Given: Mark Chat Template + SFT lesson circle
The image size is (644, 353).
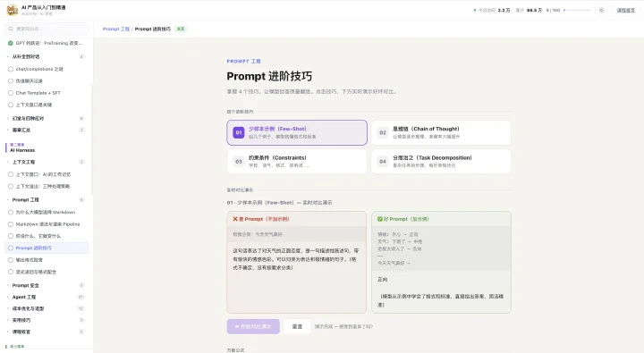Looking at the screenshot, I should 11,93.
